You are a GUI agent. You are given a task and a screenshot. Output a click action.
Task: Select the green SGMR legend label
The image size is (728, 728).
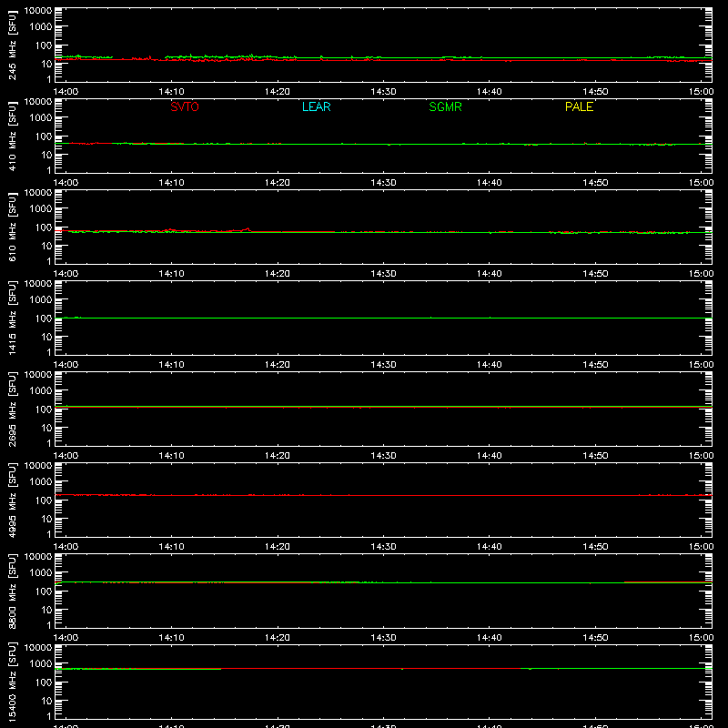[445, 106]
